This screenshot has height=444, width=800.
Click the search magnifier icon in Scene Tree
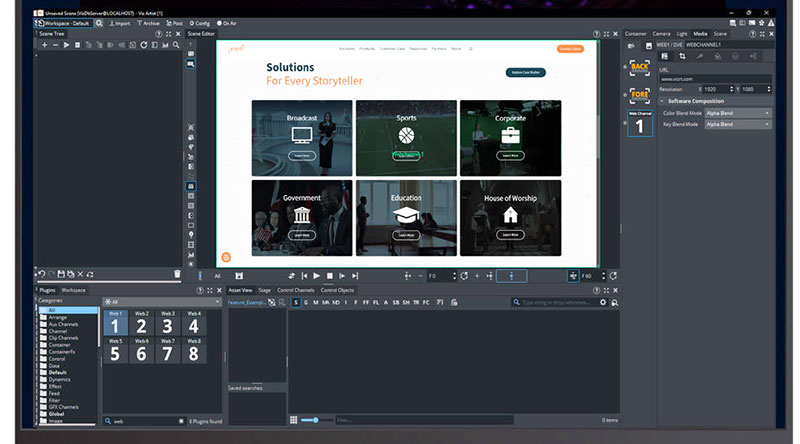tap(177, 45)
